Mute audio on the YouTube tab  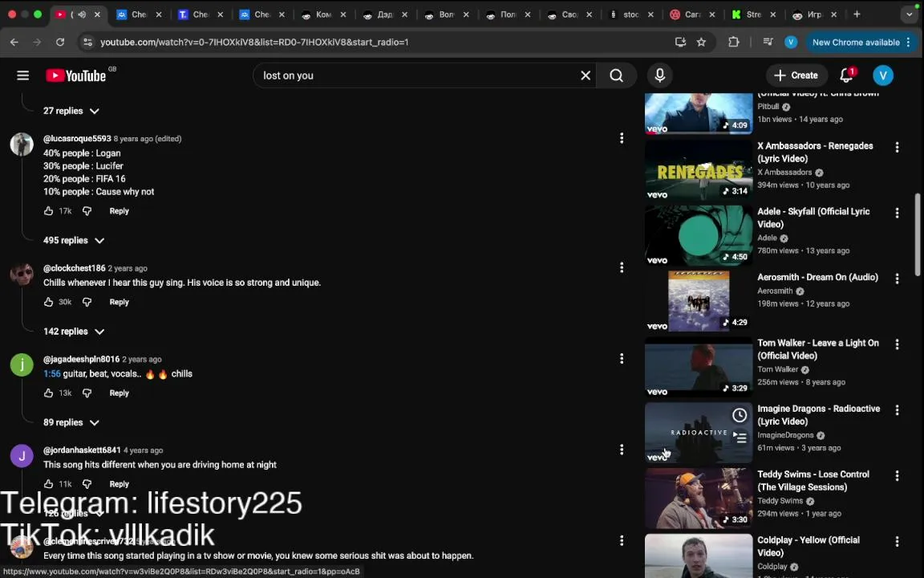[83, 14]
